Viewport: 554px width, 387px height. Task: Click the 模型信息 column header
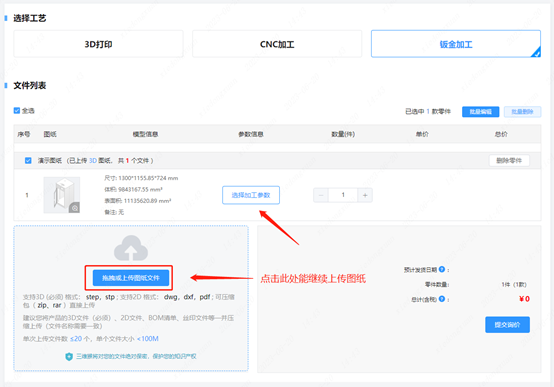(145, 134)
